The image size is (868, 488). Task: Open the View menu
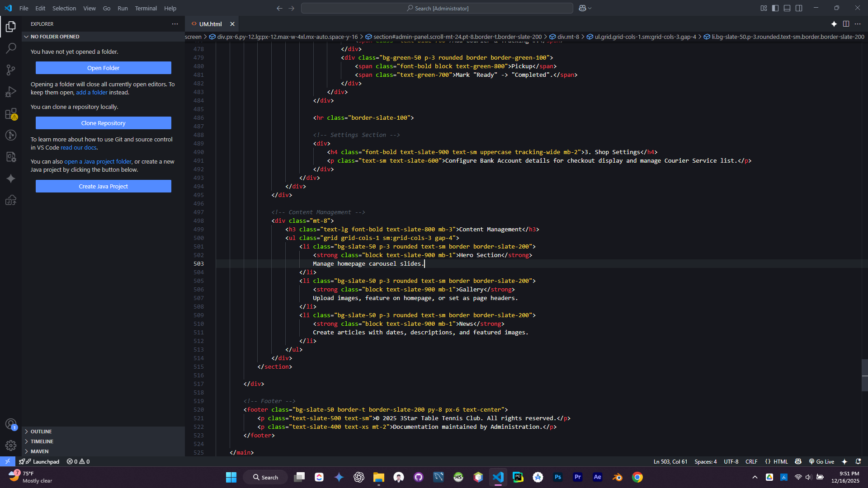point(90,8)
